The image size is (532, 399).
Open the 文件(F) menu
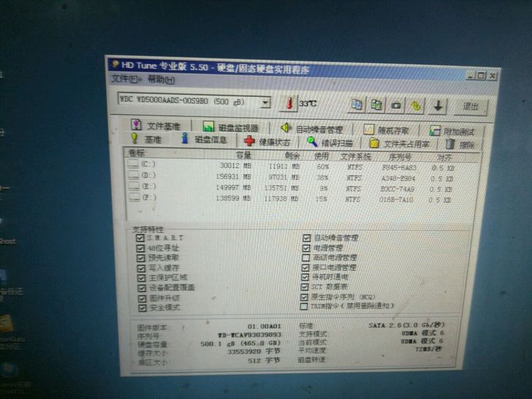tap(126, 79)
